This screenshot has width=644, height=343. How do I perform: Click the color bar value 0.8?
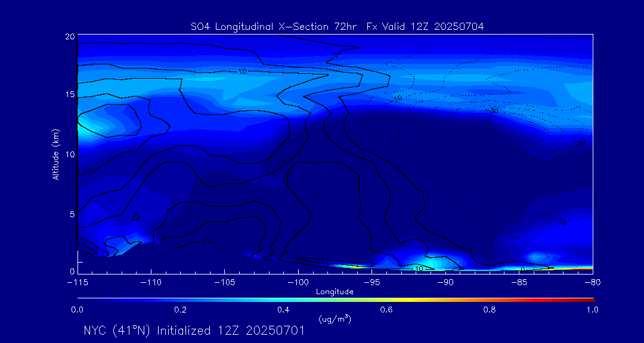(x=490, y=310)
